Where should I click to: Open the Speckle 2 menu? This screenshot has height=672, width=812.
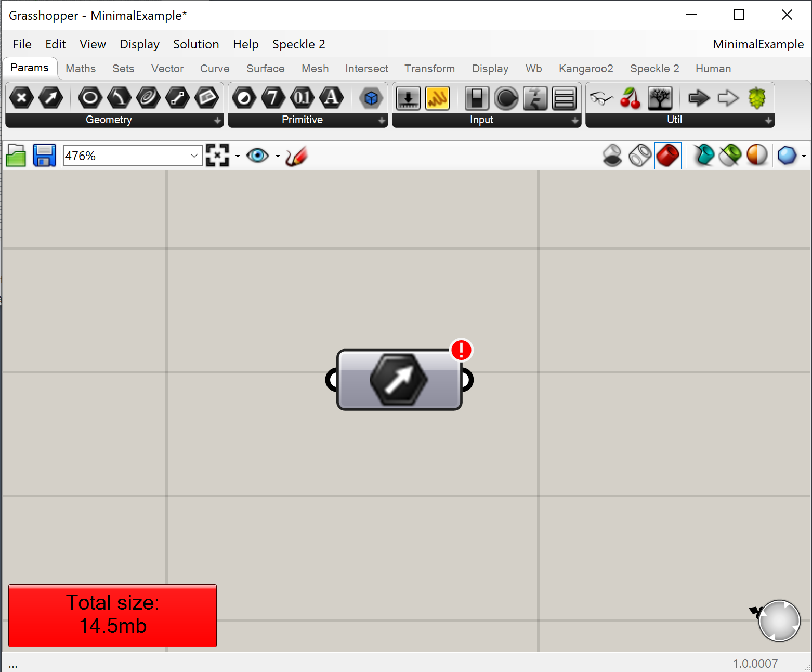click(299, 44)
